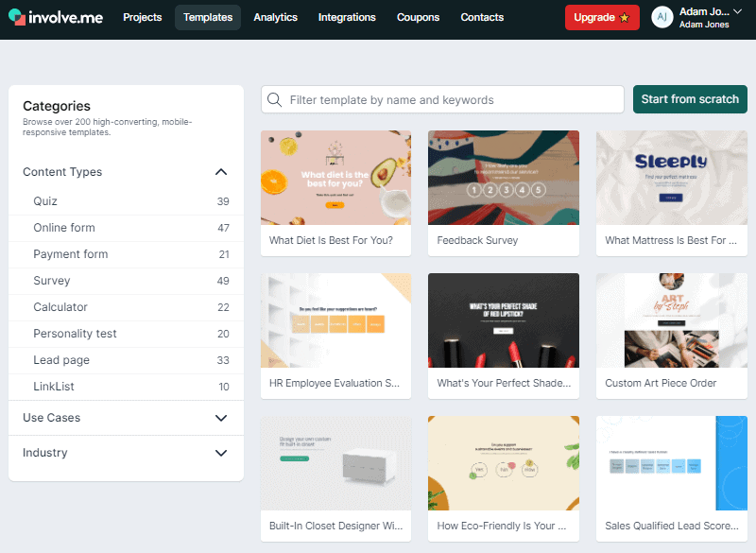This screenshot has width=756, height=553.
Task: Expand the Industry section
Action: pos(221,453)
